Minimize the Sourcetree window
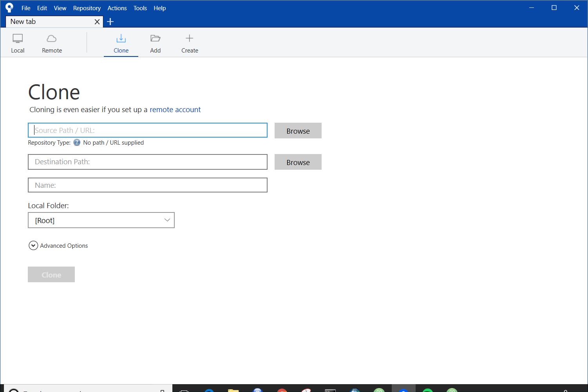 pyautogui.click(x=532, y=7)
